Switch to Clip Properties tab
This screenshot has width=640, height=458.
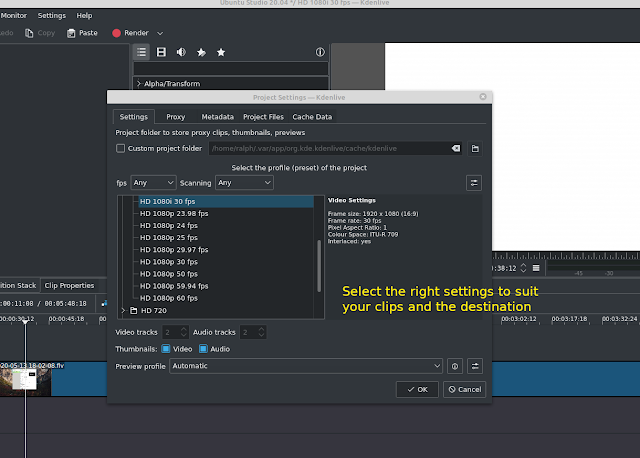tap(69, 285)
